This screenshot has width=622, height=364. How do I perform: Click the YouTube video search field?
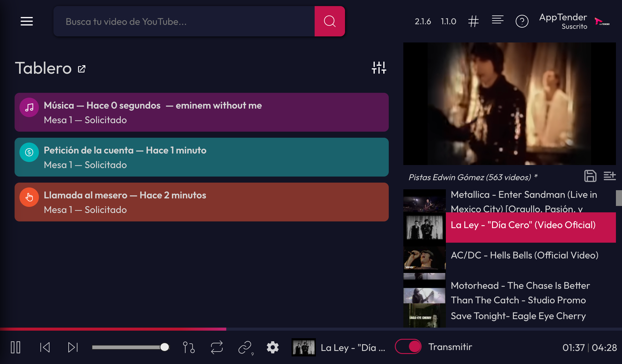click(x=184, y=21)
